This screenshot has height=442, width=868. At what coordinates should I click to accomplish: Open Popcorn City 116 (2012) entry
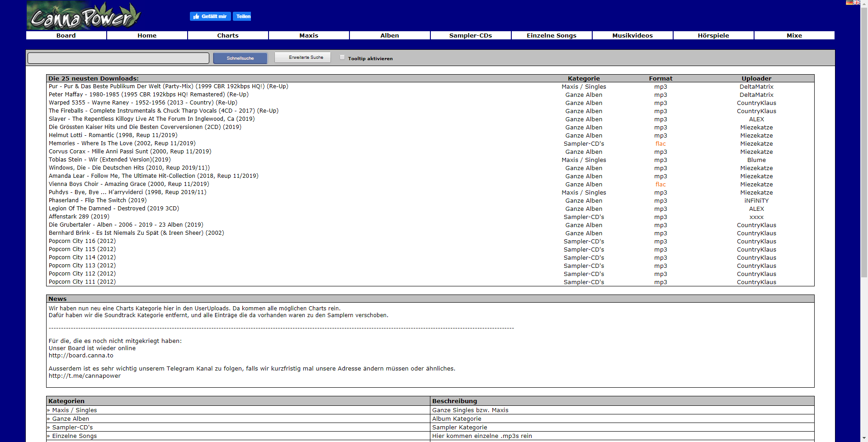(82, 241)
